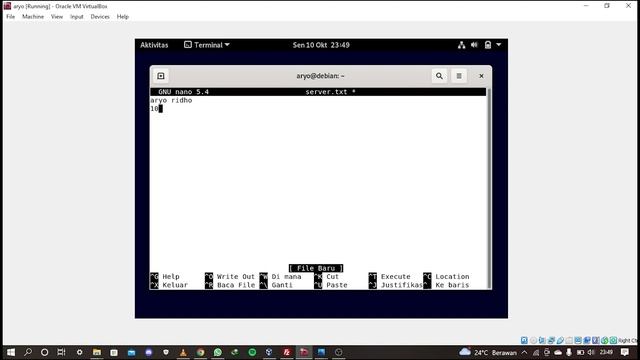Open Spotify from the taskbar
This screenshot has height=360, width=640.
252,352
